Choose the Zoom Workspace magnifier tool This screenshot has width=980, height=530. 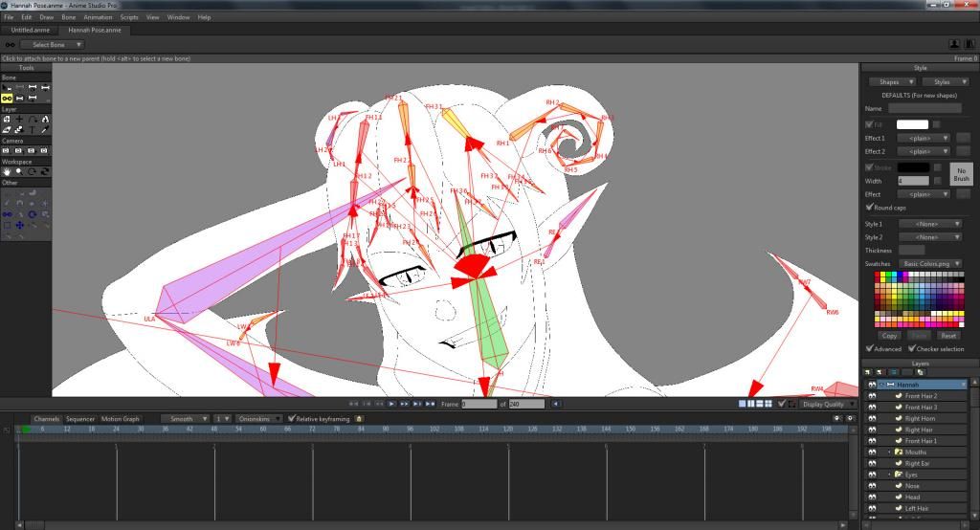click(19, 171)
